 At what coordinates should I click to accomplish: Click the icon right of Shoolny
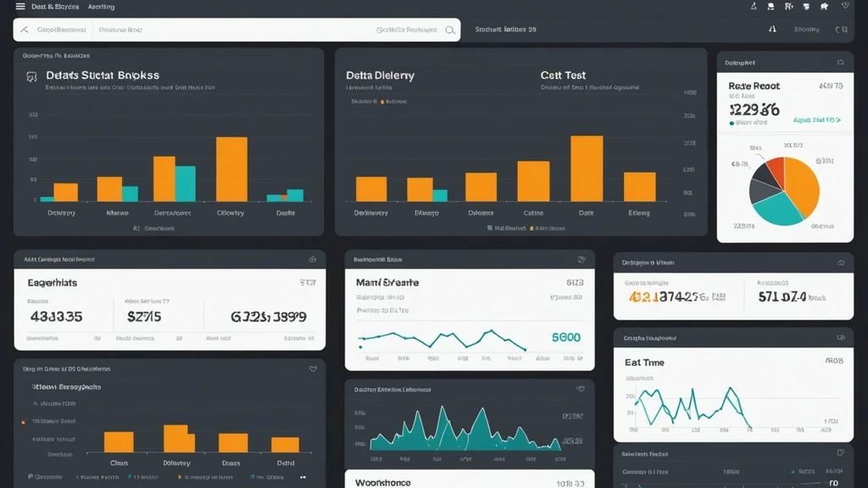pos(842,30)
